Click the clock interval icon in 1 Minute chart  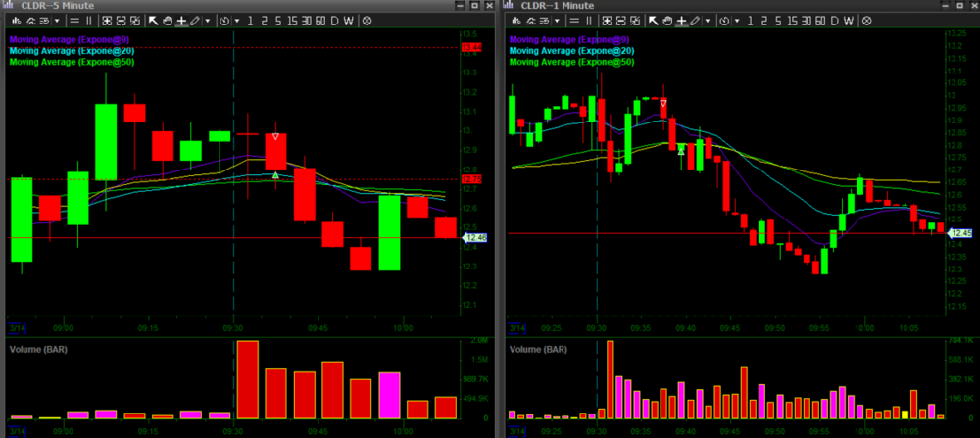click(x=723, y=20)
